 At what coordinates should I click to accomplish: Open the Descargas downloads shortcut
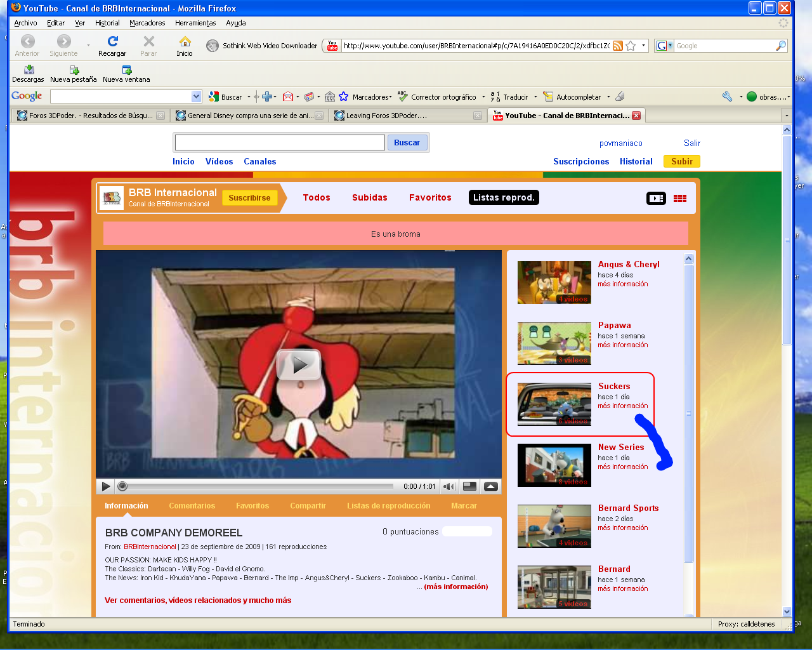pyautogui.click(x=28, y=74)
